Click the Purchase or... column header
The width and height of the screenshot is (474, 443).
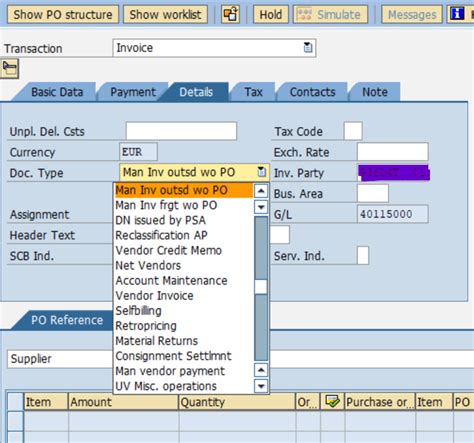(380, 402)
